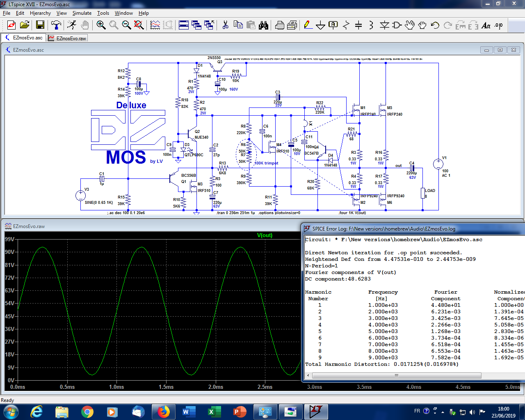
Task: Click the EZmosEvo.raw plot pane title
Action: pyautogui.click(x=29, y=226)
